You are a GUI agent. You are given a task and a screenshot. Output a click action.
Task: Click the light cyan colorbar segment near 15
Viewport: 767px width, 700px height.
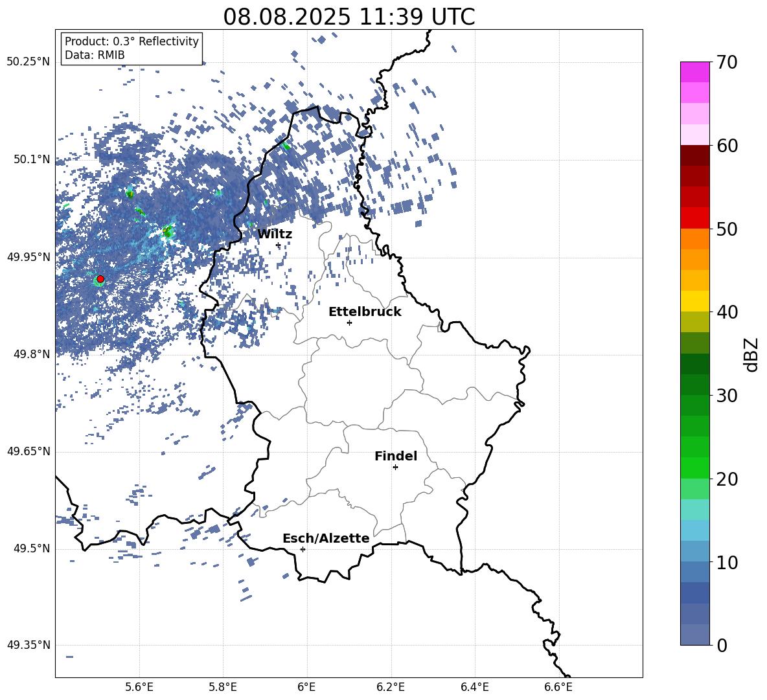tap(695, 510)
